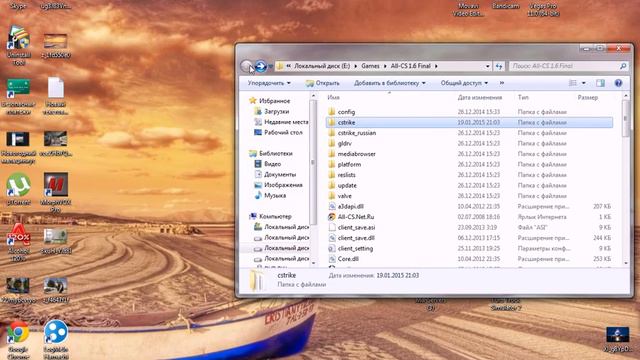The image size is (640, 360).
Task: Click the magnifier icon in search box
Action: (x=623, y=66)
